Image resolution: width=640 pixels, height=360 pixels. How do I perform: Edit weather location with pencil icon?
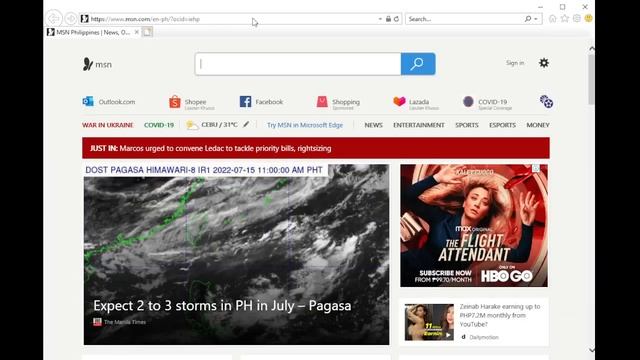coord(246,124)
